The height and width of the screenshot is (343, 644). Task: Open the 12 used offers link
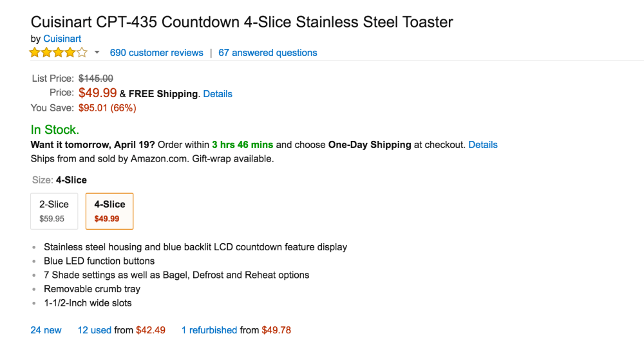click(x=95, y=330)
